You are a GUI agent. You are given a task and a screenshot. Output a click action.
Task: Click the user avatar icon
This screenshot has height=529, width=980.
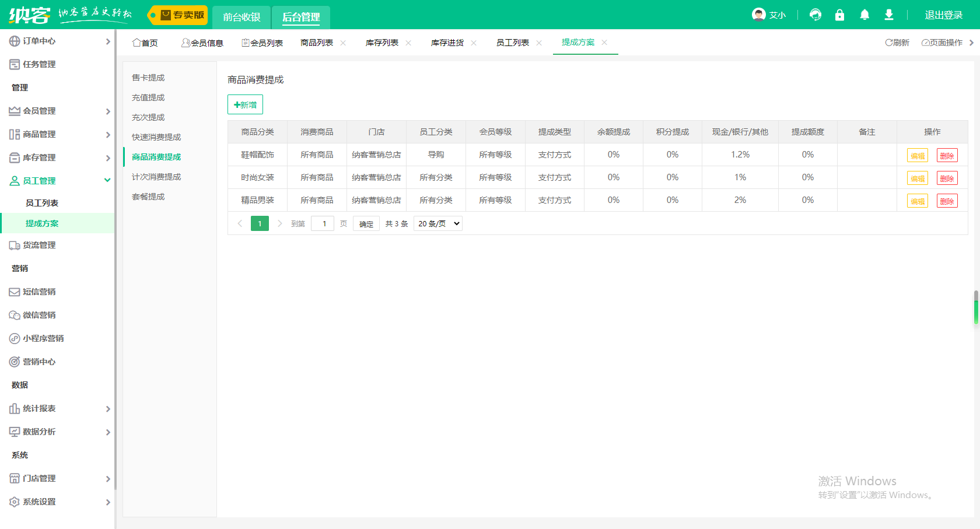click(758, 15)
